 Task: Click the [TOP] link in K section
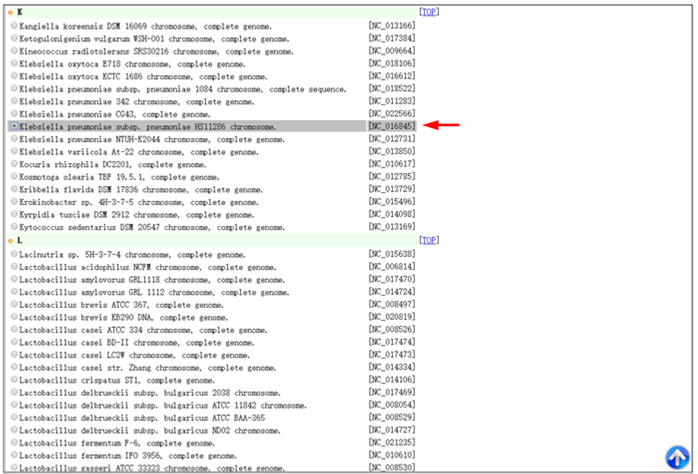click(428, 12)
